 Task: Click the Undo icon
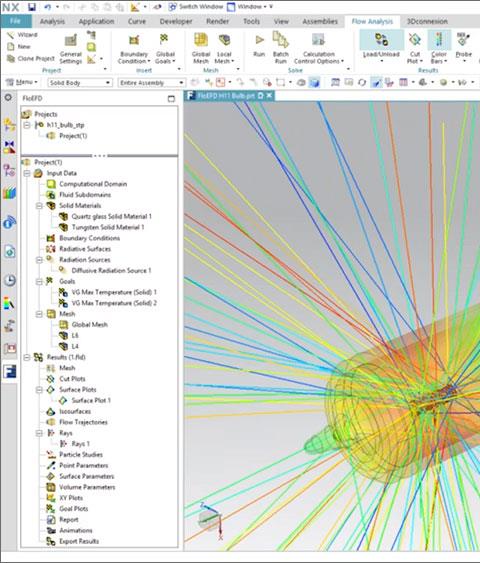[x=47, y=7]
